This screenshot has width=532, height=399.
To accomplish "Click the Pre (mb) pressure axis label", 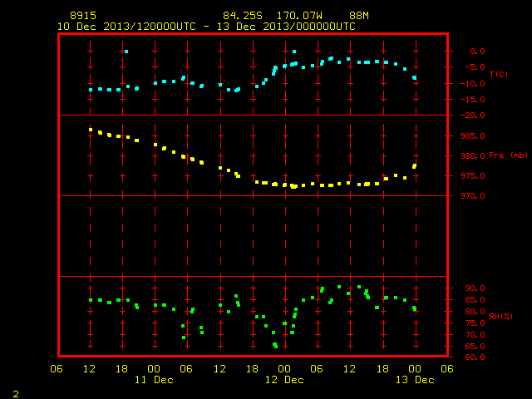I will [x=508, y=155].
